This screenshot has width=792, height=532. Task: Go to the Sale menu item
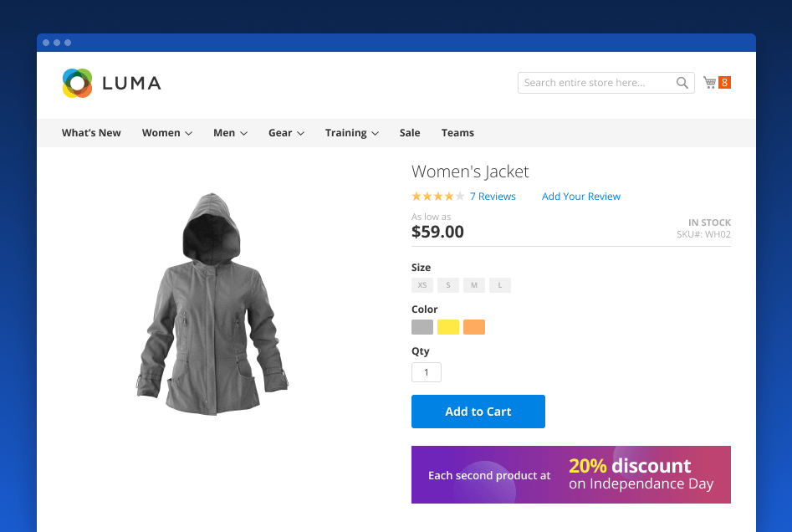pyautogui.click(x=410, y=133)
